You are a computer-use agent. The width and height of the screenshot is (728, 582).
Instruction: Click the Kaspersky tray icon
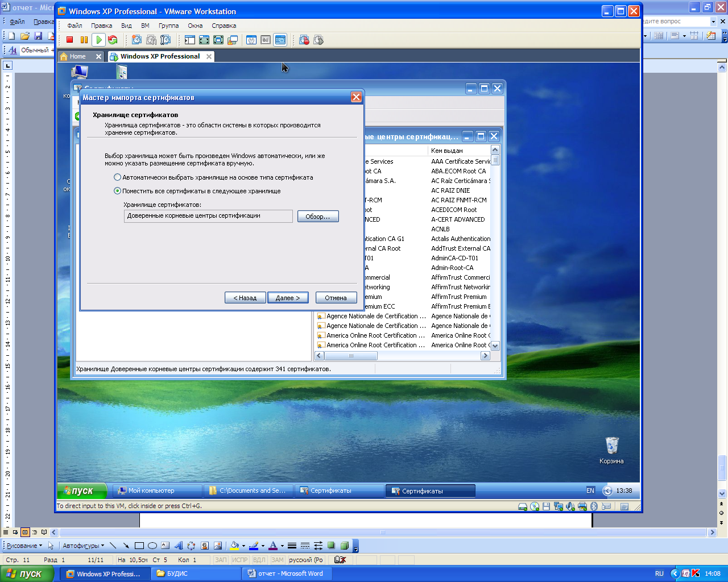pos(696,573)
